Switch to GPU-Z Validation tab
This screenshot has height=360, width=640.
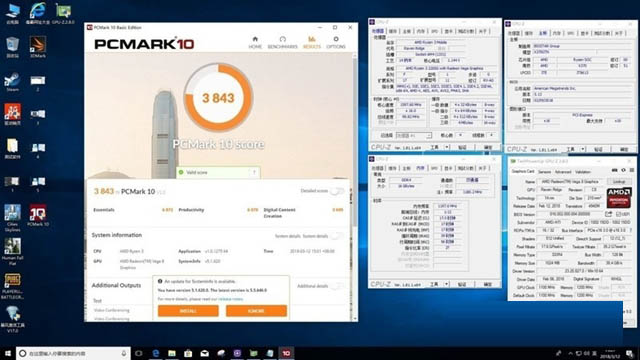tap(582, 172)
